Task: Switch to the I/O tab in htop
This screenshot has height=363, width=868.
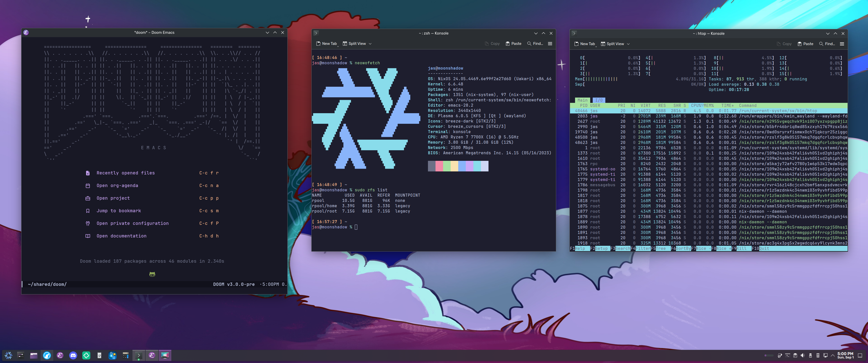Action: tap(599, 100)
